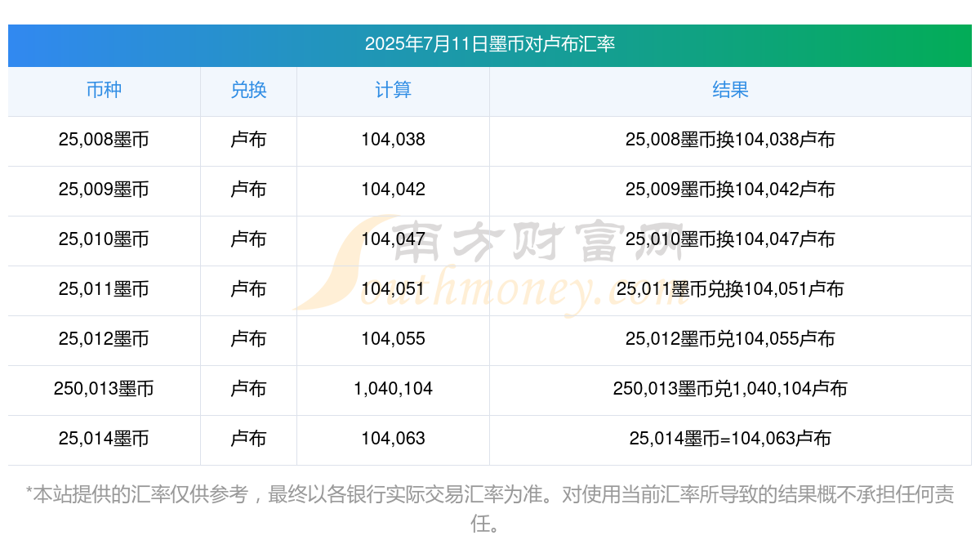Click '卢布' in the 25,011墨币 row
Image resolution: width=980 pixels, height=549 pixels.
pos(248,289)
